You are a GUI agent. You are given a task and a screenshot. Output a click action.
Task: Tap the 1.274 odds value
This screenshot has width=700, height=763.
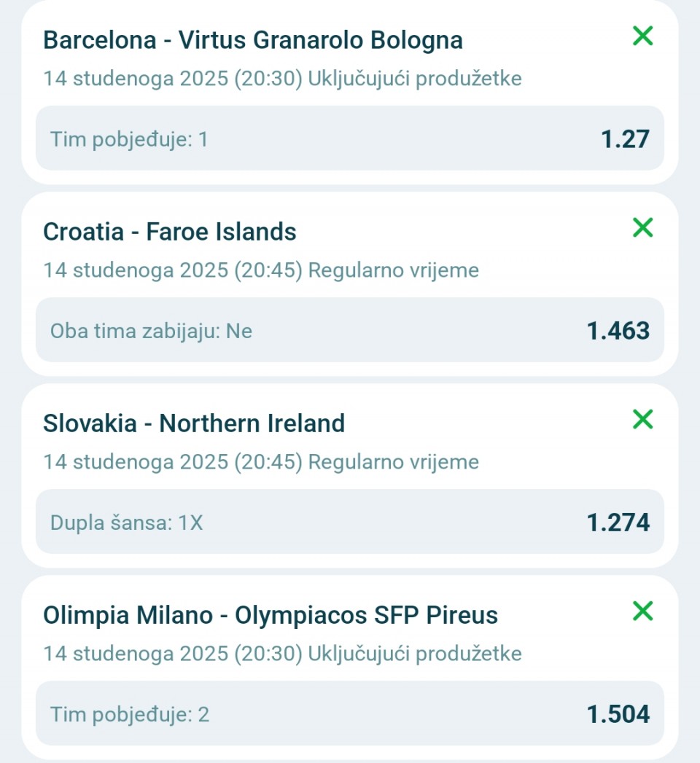618,523
